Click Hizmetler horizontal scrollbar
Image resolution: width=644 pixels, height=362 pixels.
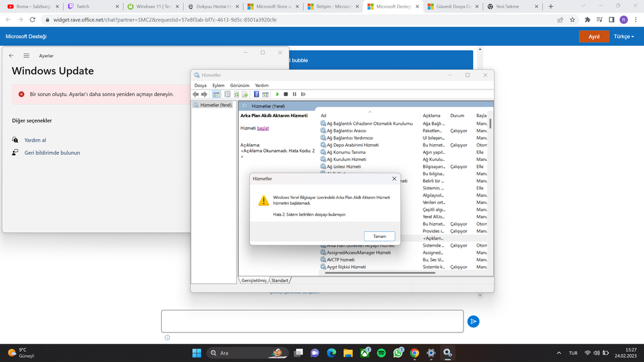[x=380, y=272]
